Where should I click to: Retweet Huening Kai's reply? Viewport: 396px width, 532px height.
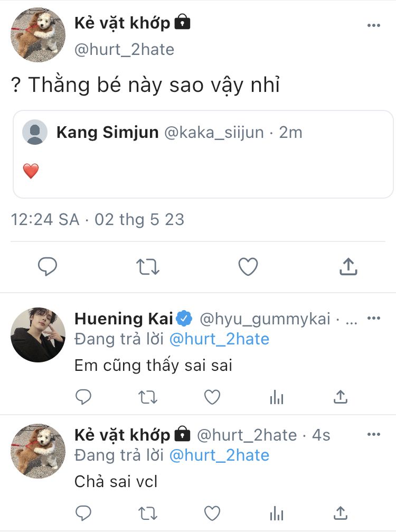coord(148,397)
